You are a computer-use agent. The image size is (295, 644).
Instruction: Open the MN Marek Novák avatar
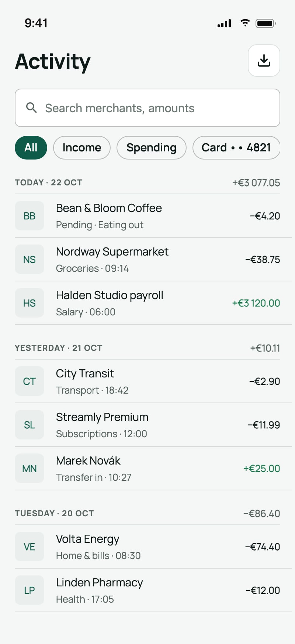tap(29, 468)
